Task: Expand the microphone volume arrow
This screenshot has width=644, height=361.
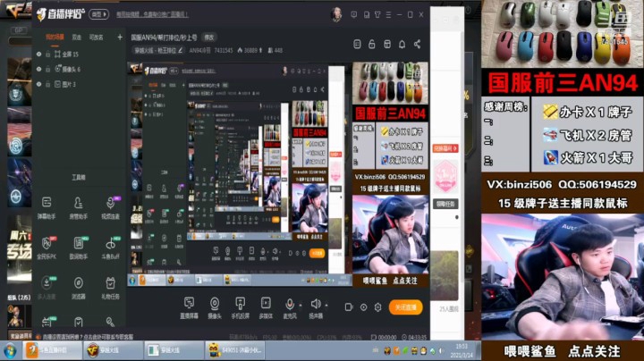Action: (x=301, y=306)
